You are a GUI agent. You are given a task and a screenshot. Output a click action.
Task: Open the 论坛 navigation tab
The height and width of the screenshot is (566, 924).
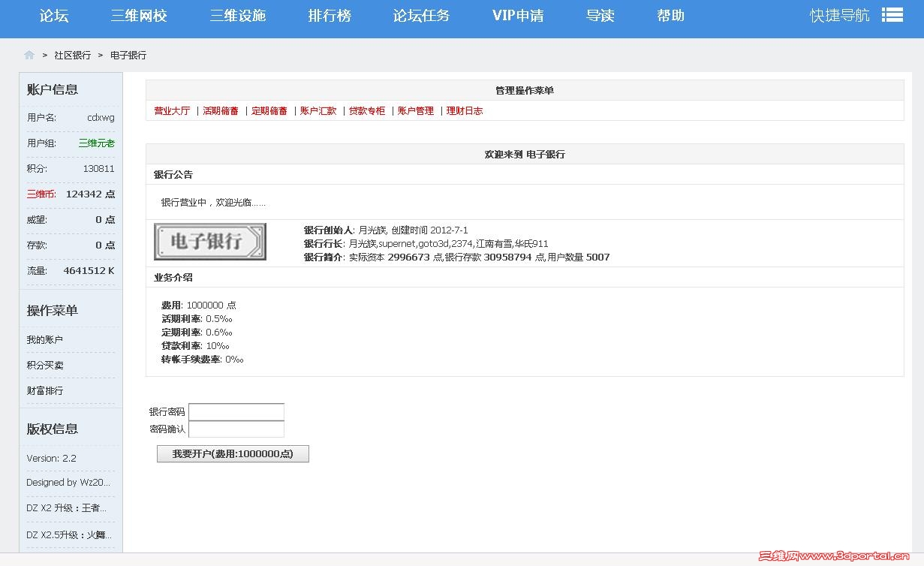54,16
